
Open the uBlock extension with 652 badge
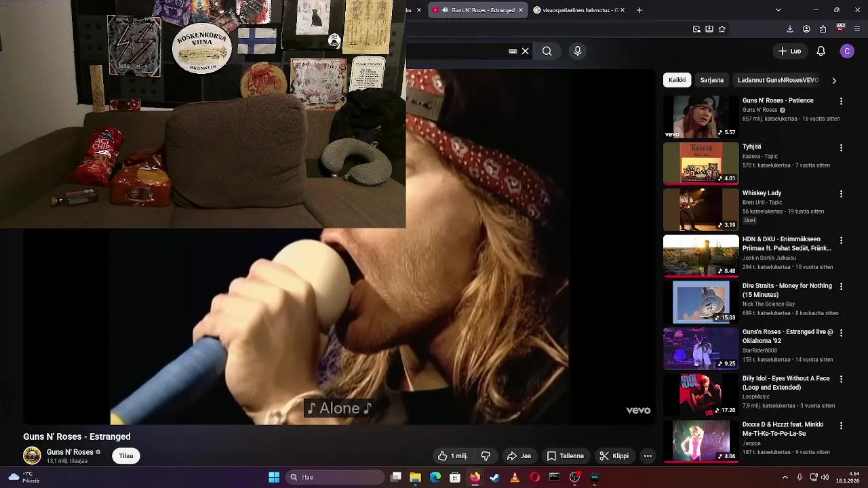click(841, 28)
